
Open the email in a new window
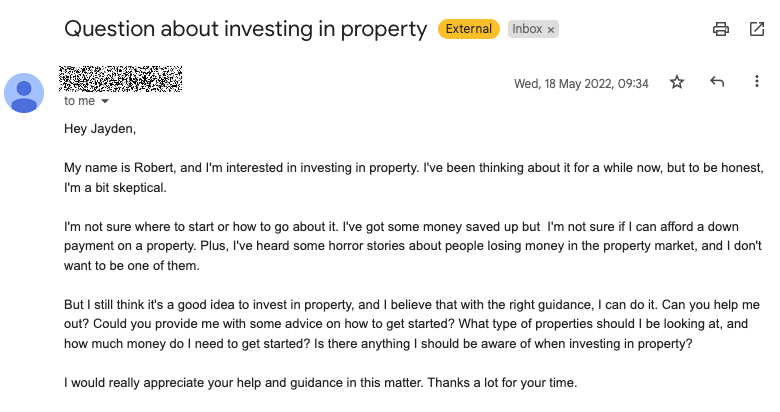[757, 29]
